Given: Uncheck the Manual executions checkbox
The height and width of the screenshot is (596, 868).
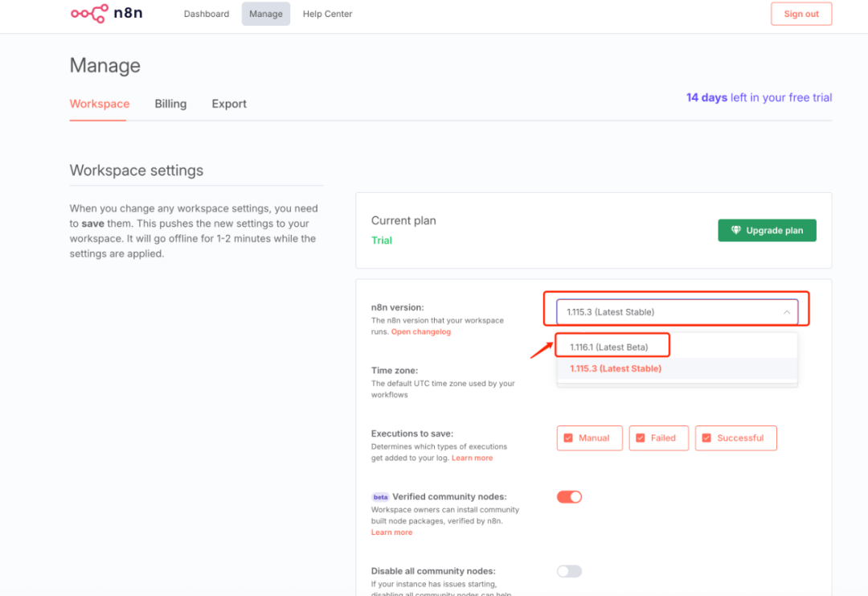Looking at the screenshot, I should click(568, 438).
